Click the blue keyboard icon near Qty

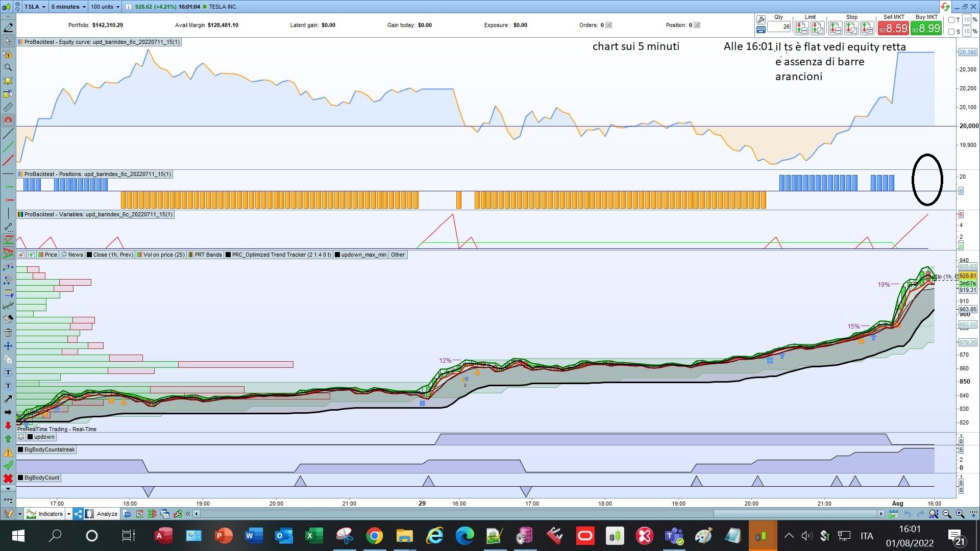tap(761, 30)
